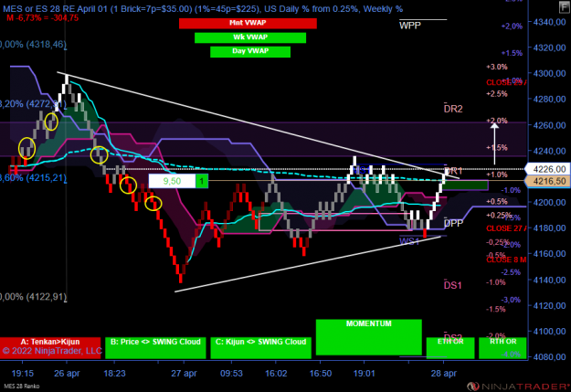The width and height of the screenshot is (571, 392).
Task: Click the Day VWAP green indicator bar
Action: [x=250, y=52]
